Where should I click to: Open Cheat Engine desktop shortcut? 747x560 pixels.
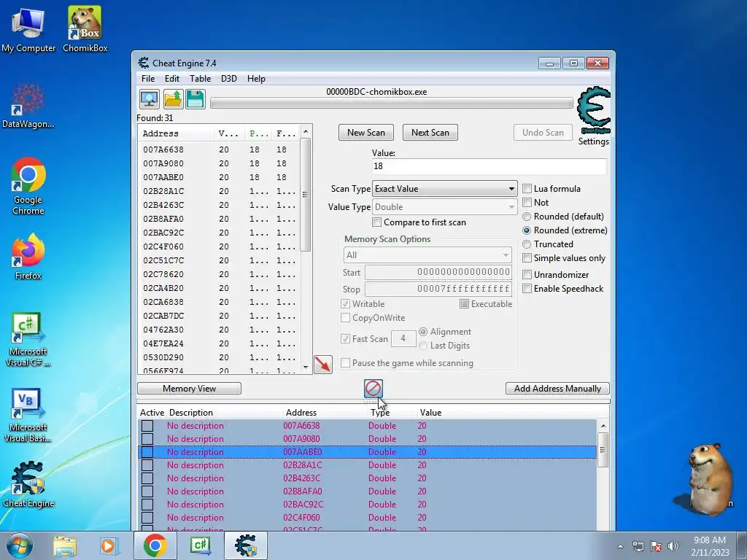point(28,484)
